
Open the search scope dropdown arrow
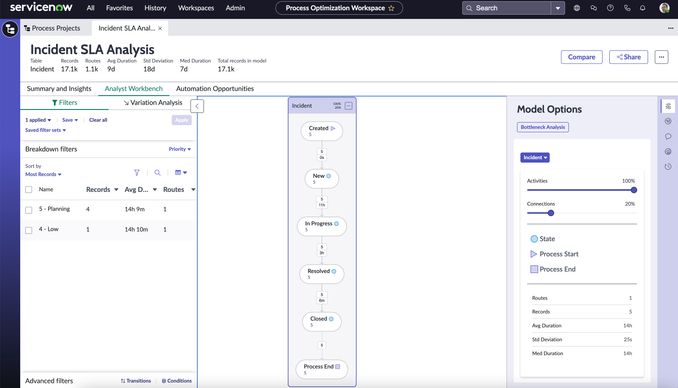[558, 8]
